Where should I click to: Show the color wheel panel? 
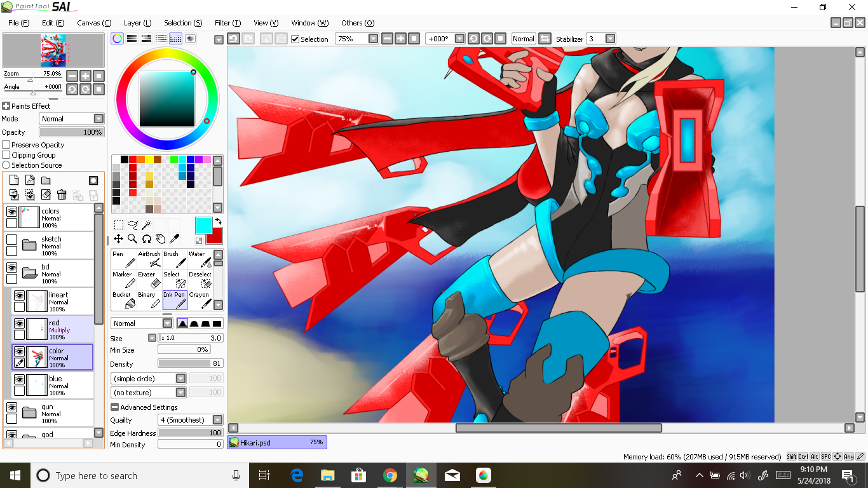(117, 39)
